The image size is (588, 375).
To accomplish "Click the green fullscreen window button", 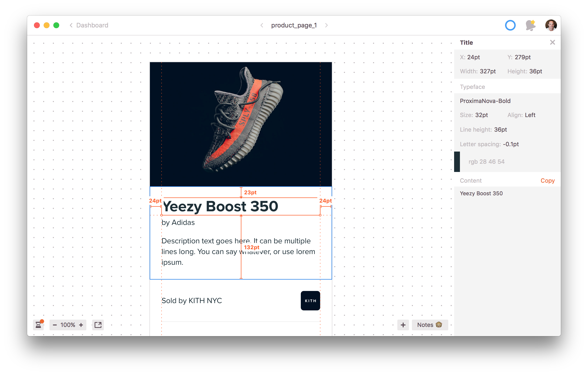I will [57, 25].
